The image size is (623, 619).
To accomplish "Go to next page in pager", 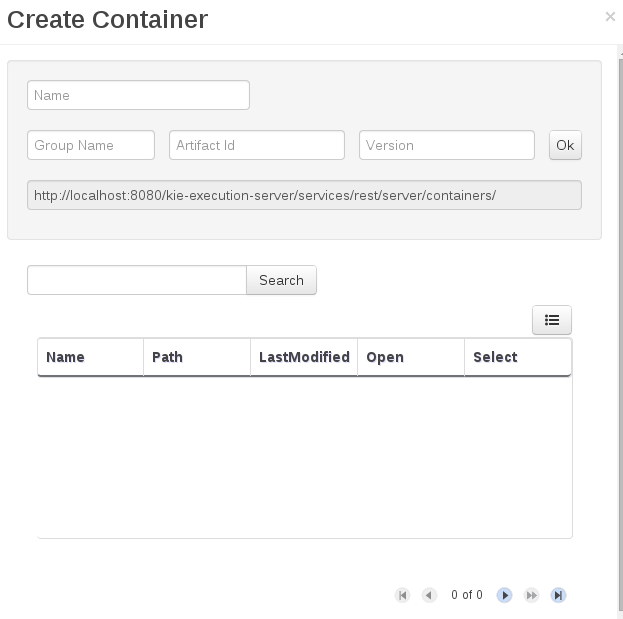I will click(x=504, y=595).
